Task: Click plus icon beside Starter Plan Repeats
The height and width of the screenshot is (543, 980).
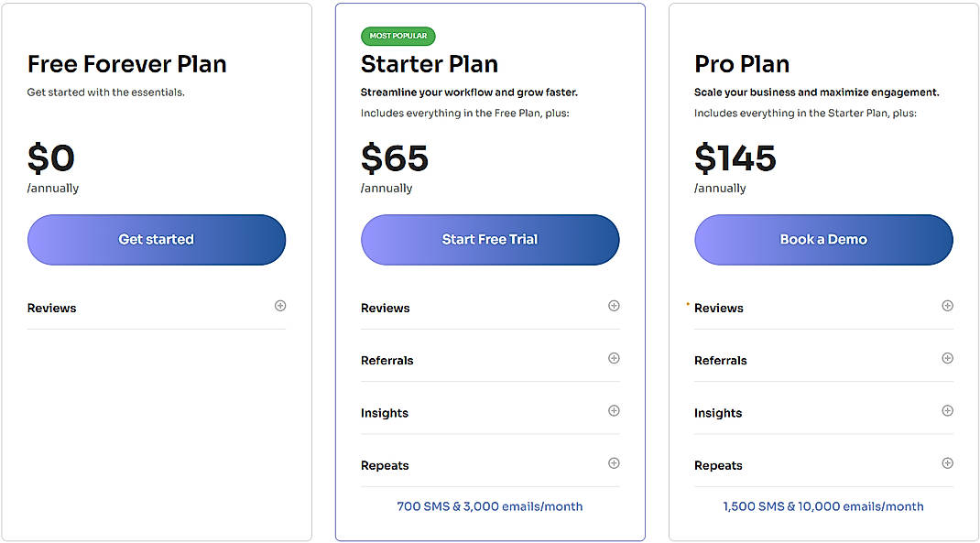Action: coord(614,463)
